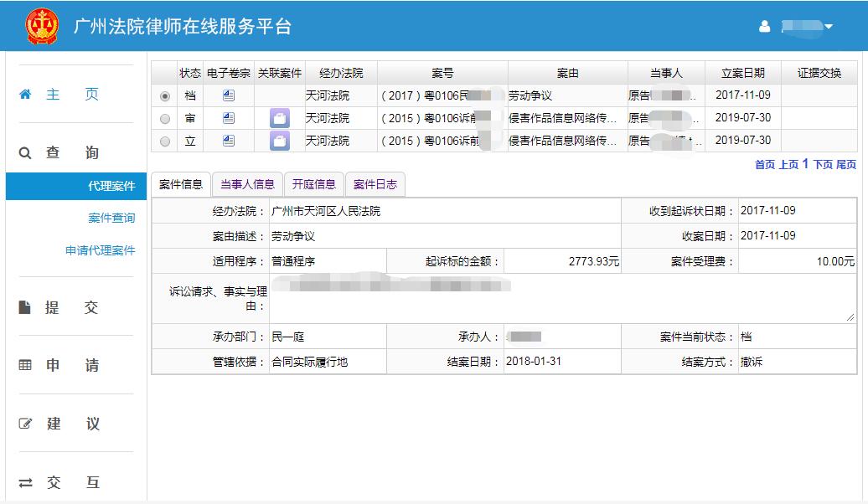Screen dimensions: 868x504
Task: Switch to the 当事人信息 tab
Action: click(247, 184)
